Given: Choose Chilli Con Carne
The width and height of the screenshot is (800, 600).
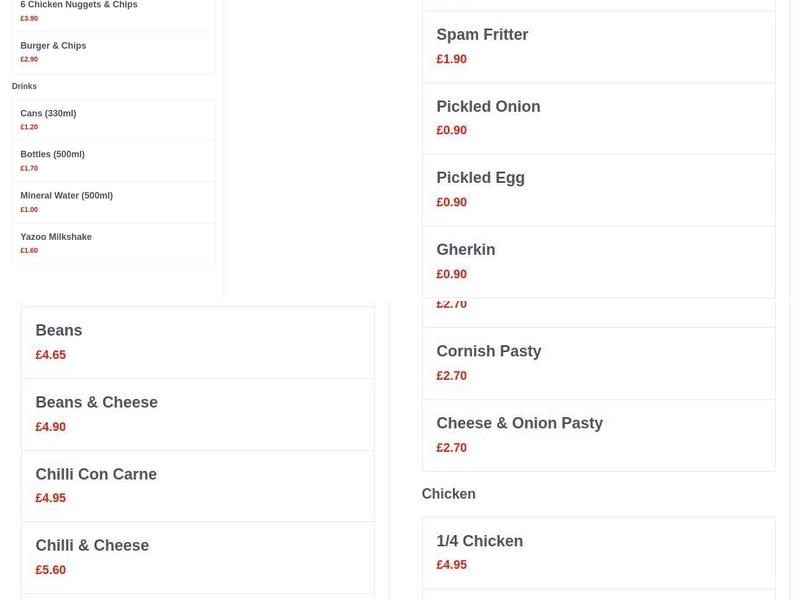Looking at the screenshot, I should pos(96,475).
